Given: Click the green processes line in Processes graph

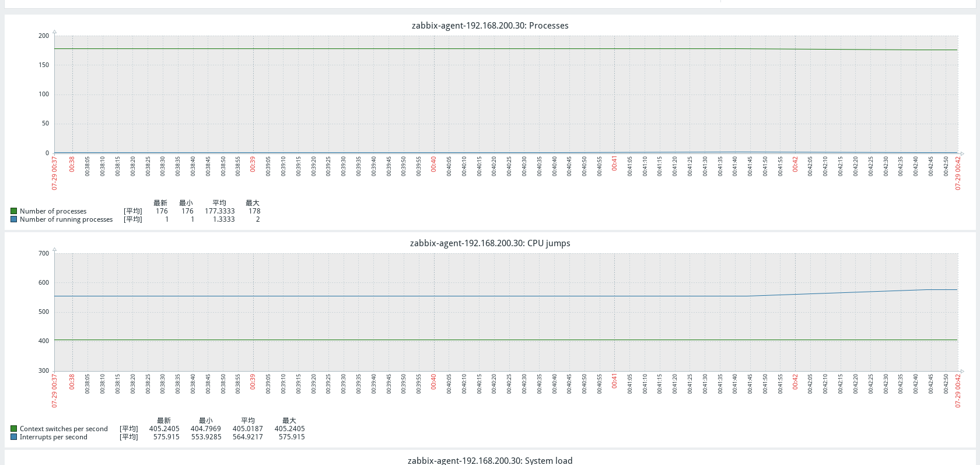Looking at the screenshot, I should [x=506, y=49].
